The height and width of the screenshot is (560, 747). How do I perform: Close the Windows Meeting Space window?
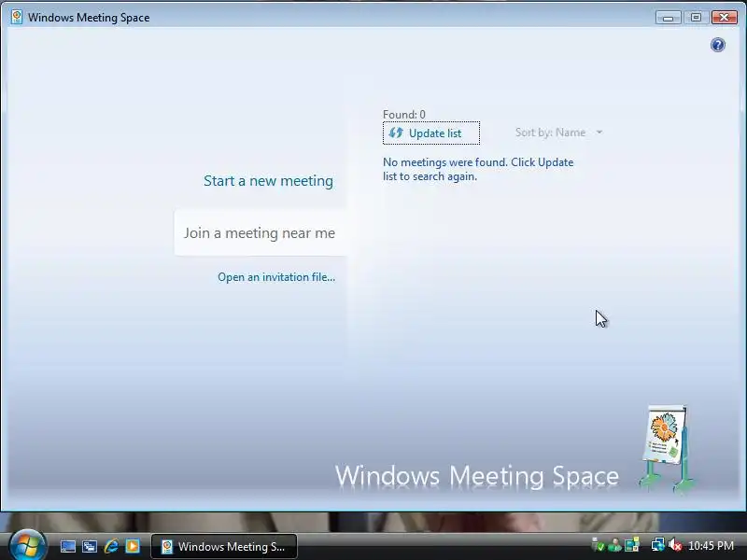tap(725, 18)
